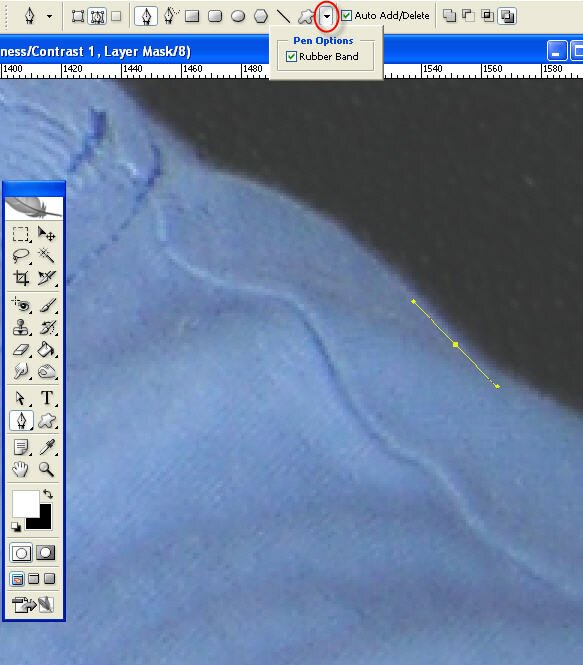Enable Paths mode in options bar
583x665 pixels.
[x=97, y=17]
